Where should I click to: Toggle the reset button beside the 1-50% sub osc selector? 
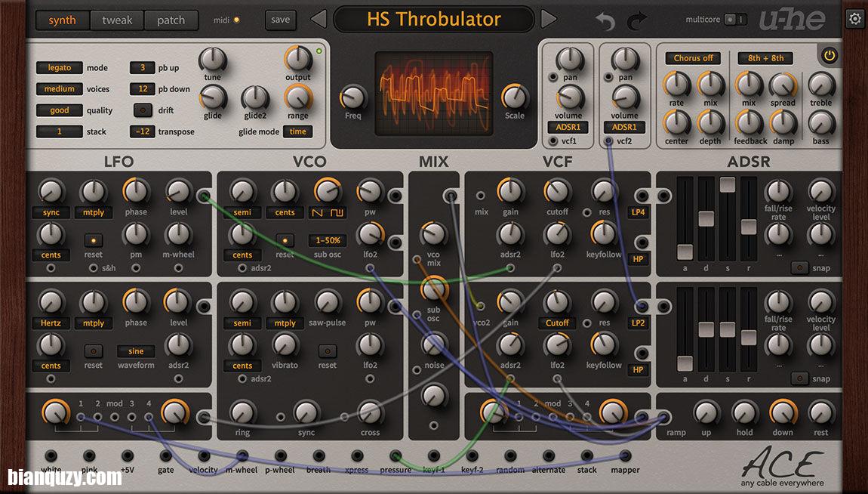285,241
